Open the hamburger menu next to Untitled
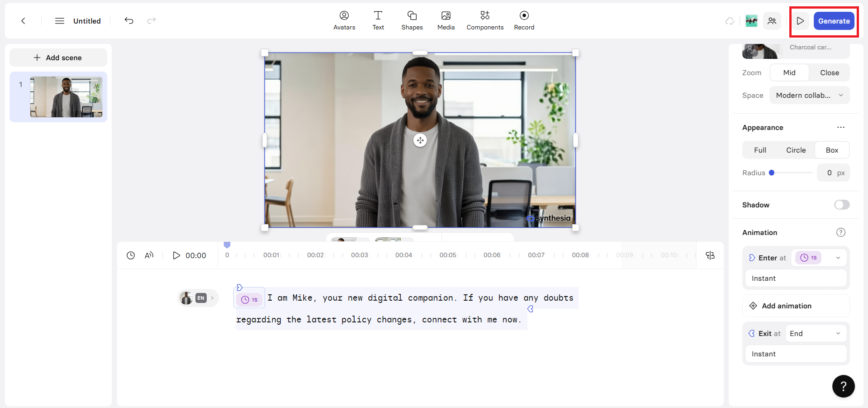The width and height of the screenshot is (868, 408). click(x=59, y=21)
